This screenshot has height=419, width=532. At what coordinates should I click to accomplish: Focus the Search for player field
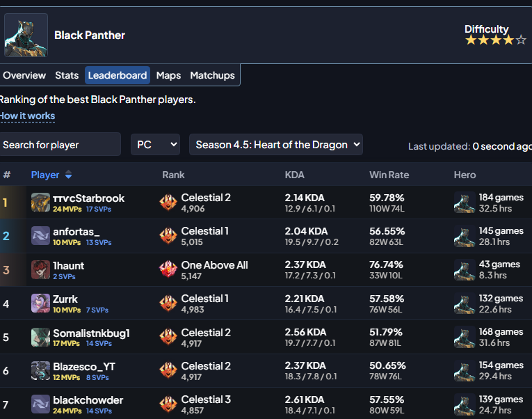pyautogui.click(x=60, y=144)
